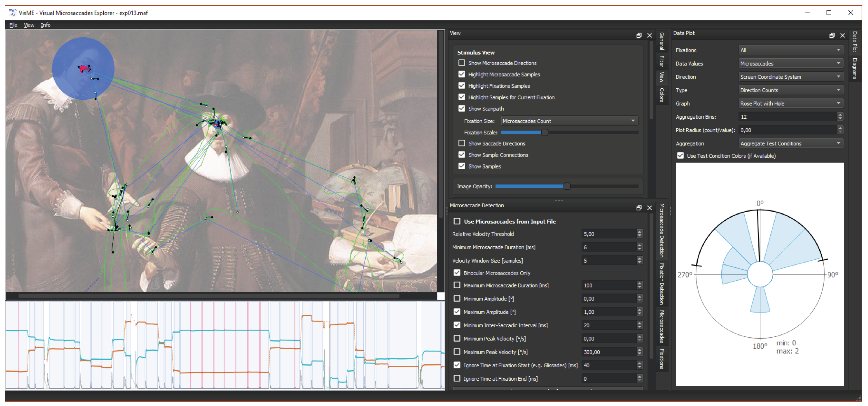Open the View menu

point(29,25)
